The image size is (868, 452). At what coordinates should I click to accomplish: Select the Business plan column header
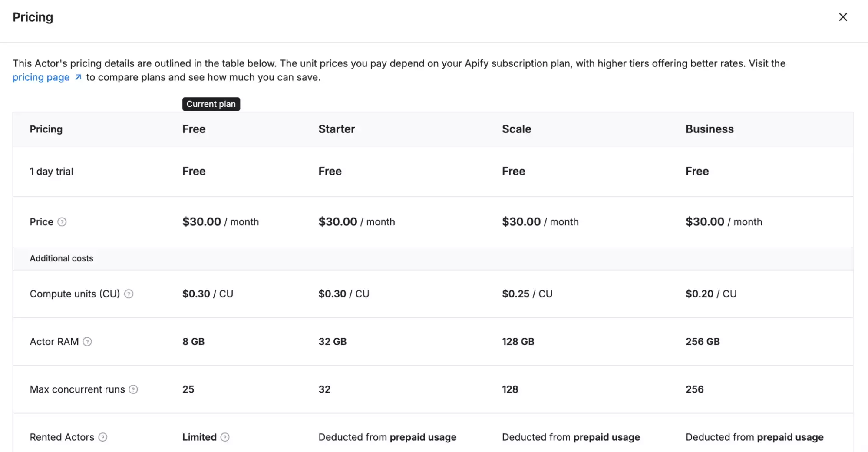click(x=710, y=129)
